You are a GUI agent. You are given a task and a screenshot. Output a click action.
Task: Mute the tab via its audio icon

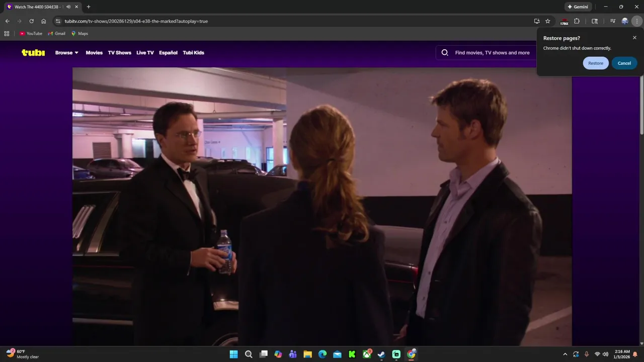coord(68,7)
